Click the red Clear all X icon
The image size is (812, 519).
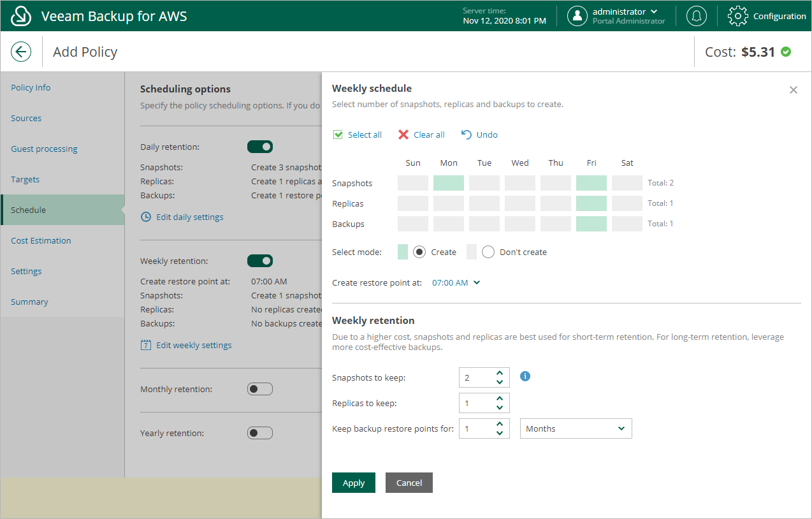click(403, 135)
